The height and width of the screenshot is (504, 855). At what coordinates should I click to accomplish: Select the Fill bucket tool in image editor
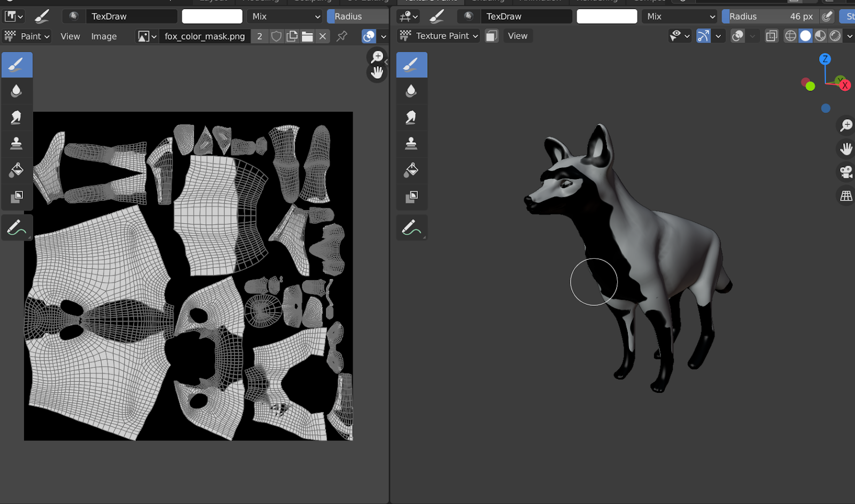click(x=17, y=170)
